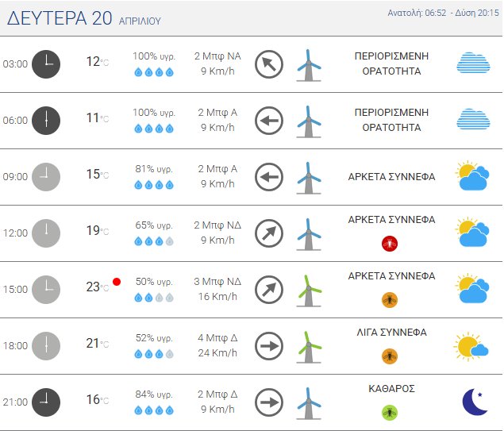This screenshot has width=504, height=431.
Task: Click the red dot beside 23°C
Action: pyautogui.click(x=117, y=282)
